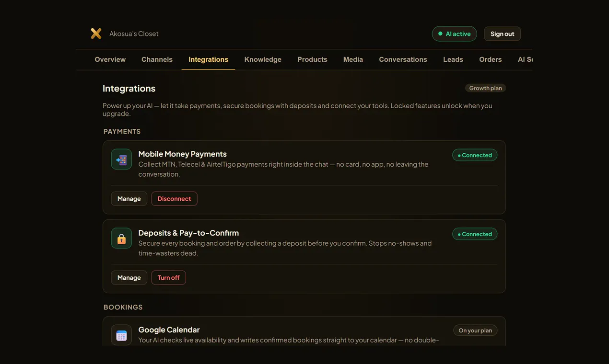This screenshot has width=609, height=364.
Task: Click the Deposits padlock icon
Action: coord(121,238)
